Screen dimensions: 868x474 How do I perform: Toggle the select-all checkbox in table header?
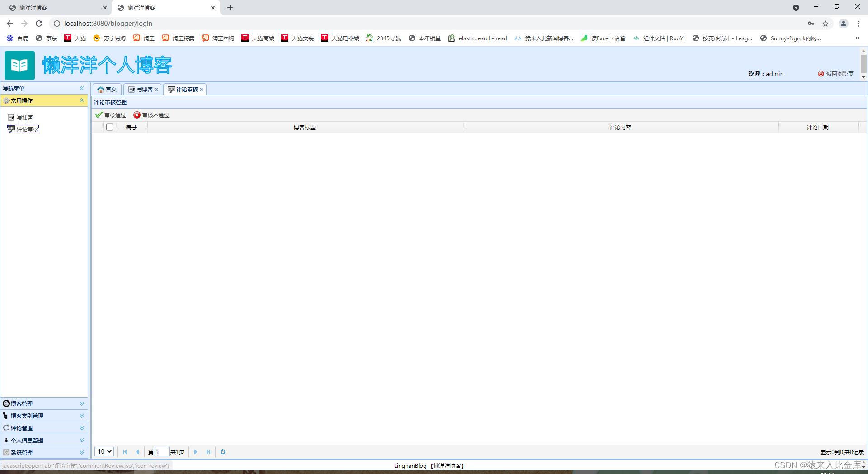pyautogui.click(x=109, y=127)
